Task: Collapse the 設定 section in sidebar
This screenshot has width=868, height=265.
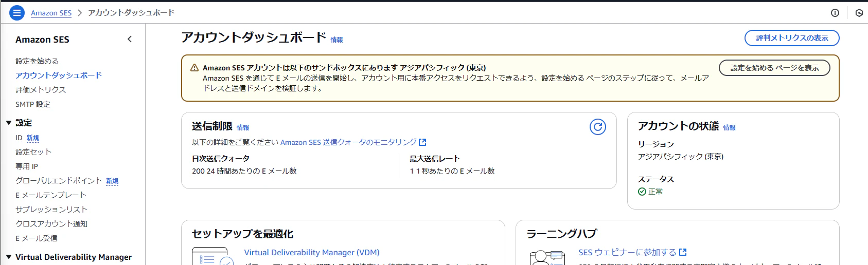Action: click(x=9, y=123)
